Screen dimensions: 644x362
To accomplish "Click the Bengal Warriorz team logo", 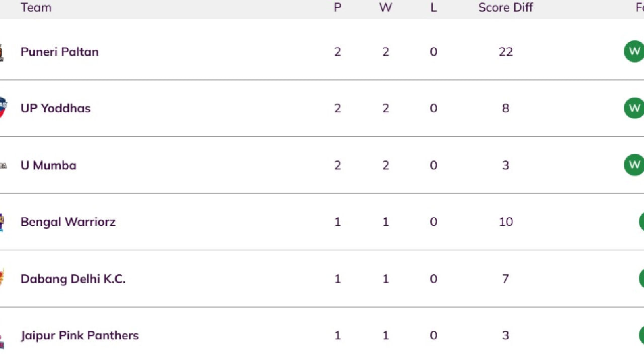I will point(2,222).
